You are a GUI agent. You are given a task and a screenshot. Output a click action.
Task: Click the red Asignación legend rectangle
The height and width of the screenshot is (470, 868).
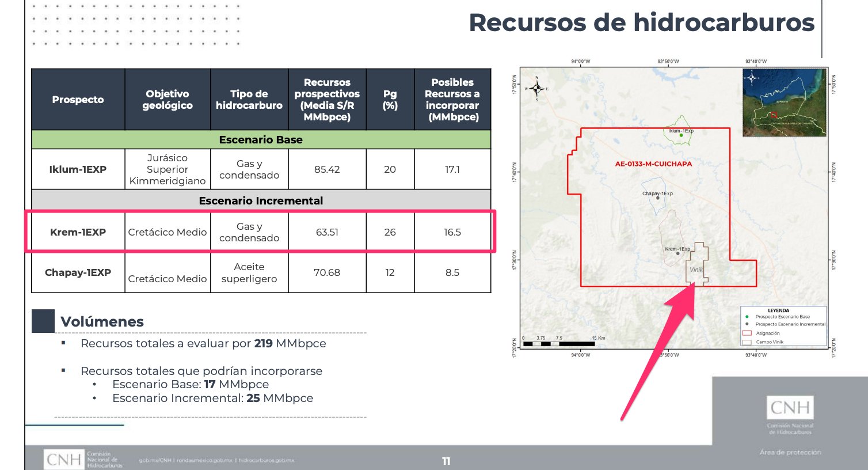pyautogui.click(x=747, y=333)
